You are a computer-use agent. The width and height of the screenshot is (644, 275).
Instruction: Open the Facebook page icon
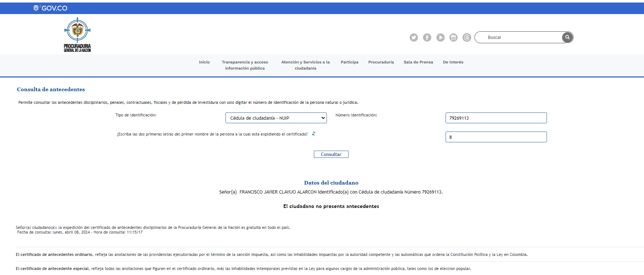pyautogui.click(x=427, y=37)
